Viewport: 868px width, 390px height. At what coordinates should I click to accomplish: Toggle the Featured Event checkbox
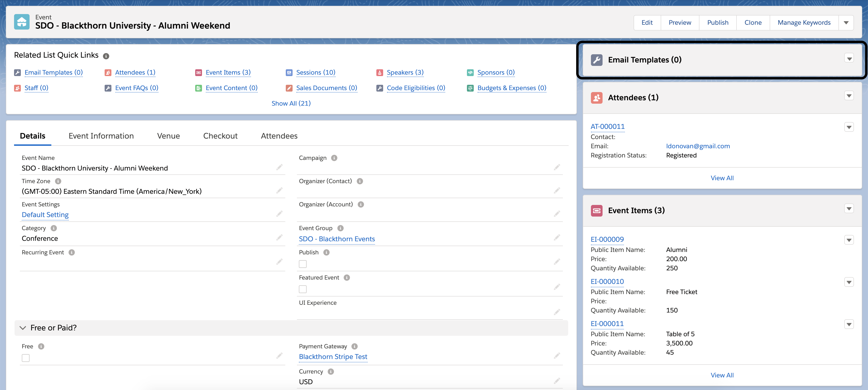pyautogui.click(x=302, y=289)
